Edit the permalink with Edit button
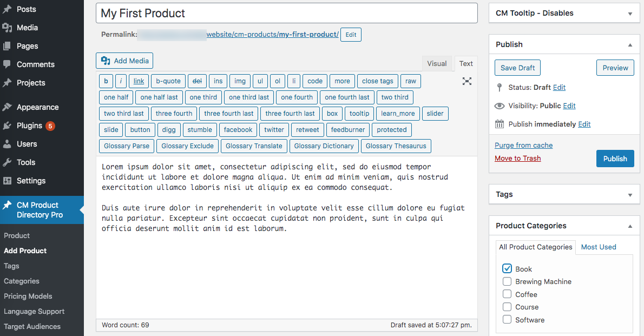644x336 pixels. click(x=351, y=35)
